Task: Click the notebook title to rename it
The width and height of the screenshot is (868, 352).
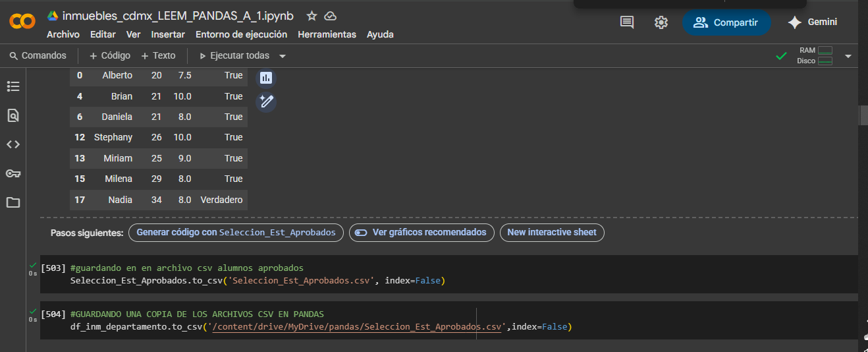Action: click(178, 16)
